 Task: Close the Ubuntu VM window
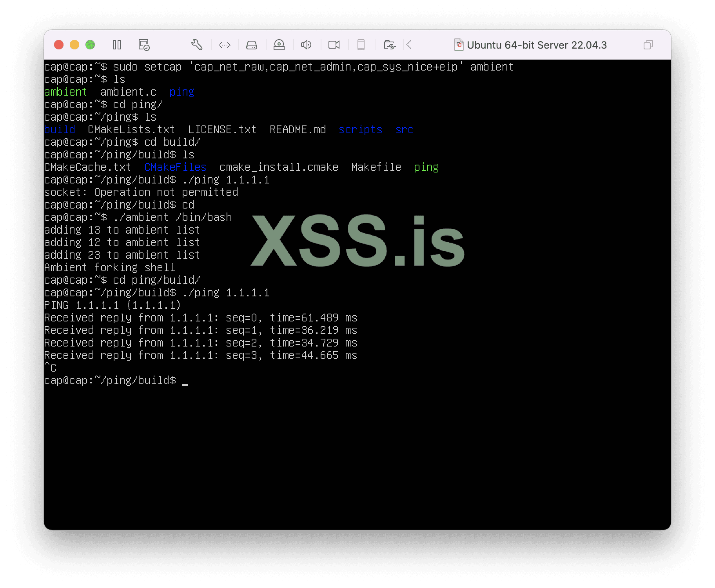point(59,45)
